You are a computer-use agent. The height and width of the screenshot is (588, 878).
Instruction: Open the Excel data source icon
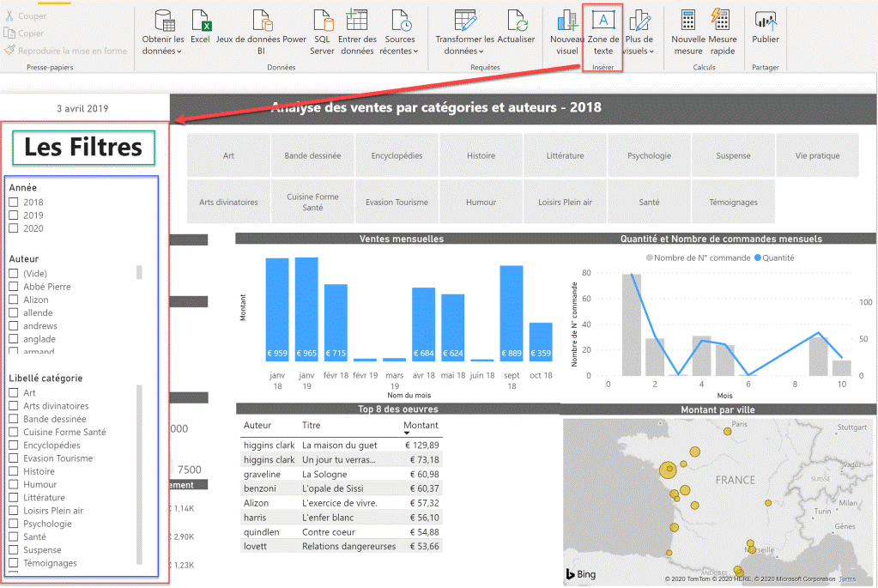pos(200,20)
